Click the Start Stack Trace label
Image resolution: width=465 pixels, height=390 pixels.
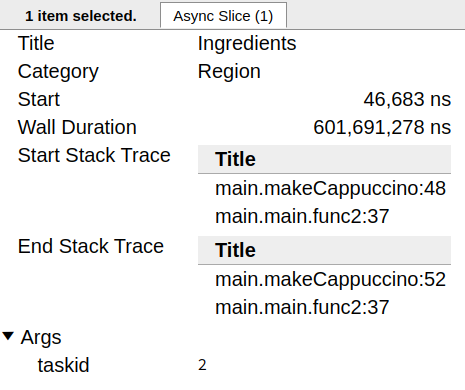(x=94, y=155)
